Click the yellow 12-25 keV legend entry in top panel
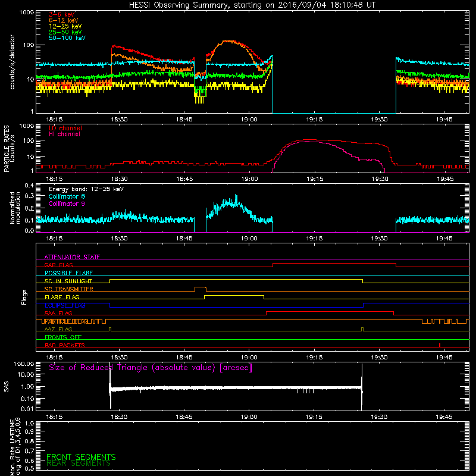476x476 pixels. [65, 26]
